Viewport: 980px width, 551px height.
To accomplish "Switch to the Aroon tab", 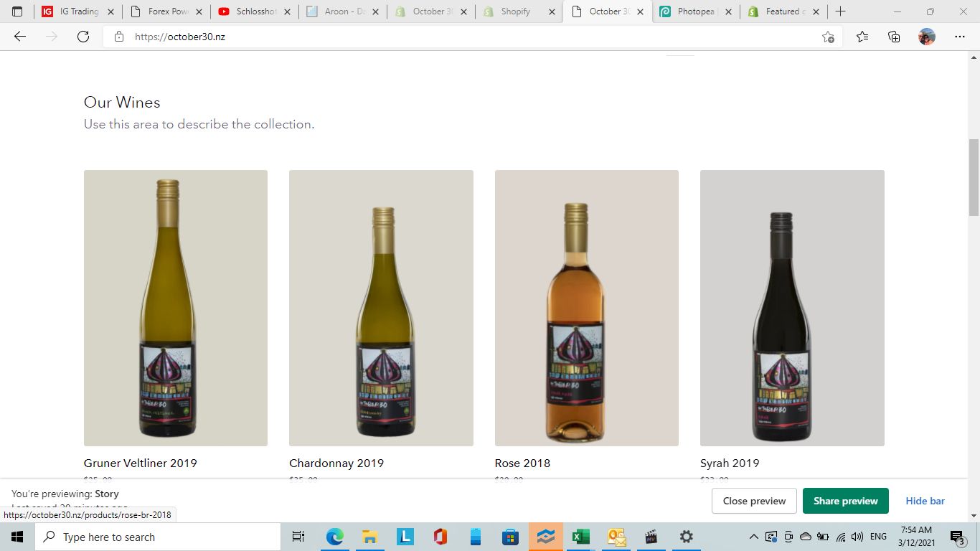I will pyautogui.click(x=343, y=11).
